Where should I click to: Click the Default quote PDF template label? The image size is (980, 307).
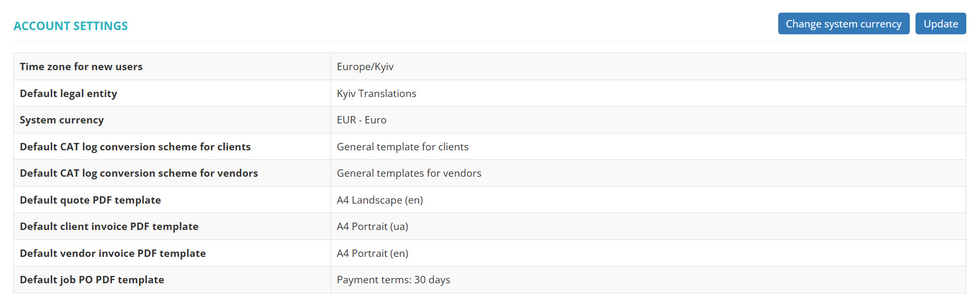pos(90,200)
